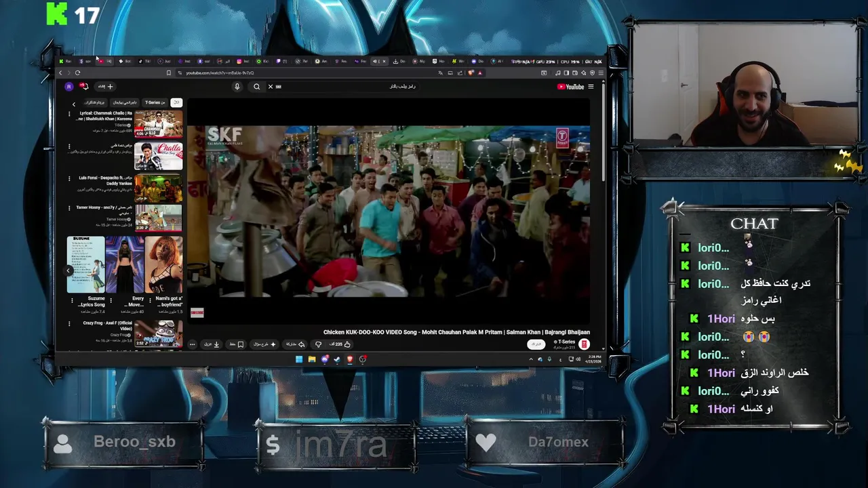Open the Despacito video thumbnail
This screenshot has width=868, height=488.
coord(158,189)
